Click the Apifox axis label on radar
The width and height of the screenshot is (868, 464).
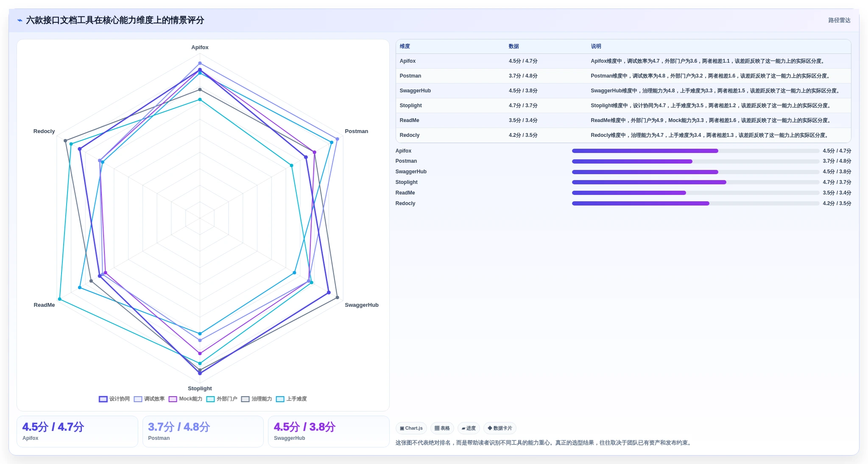(200, 47)
